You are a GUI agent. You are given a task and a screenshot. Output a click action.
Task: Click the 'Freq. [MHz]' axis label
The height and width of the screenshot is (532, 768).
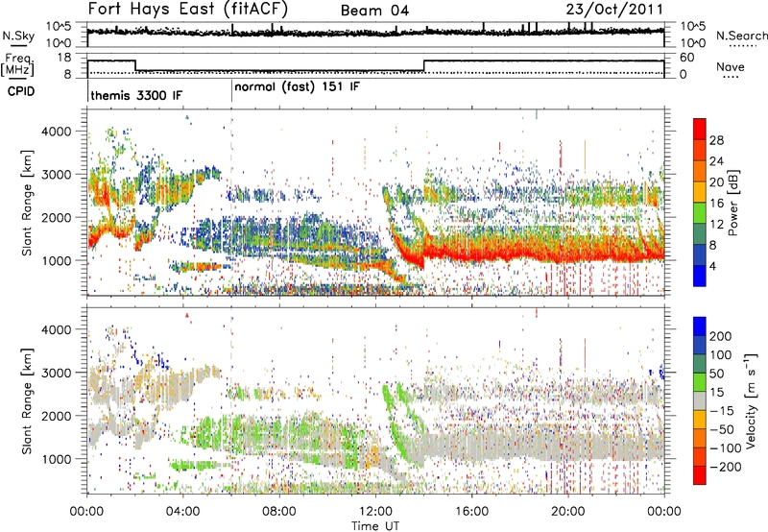click(17, 65)
